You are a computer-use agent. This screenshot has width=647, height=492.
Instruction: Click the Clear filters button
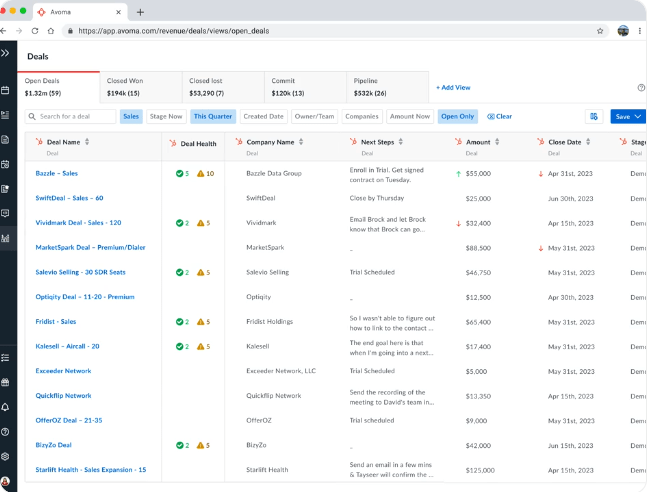499,116
